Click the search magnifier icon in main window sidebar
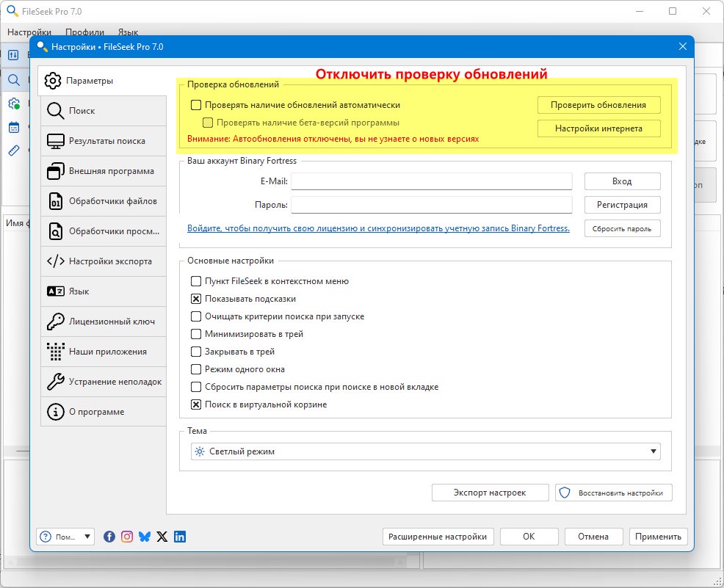The image size is (724, 588). [x=14, y=80]
